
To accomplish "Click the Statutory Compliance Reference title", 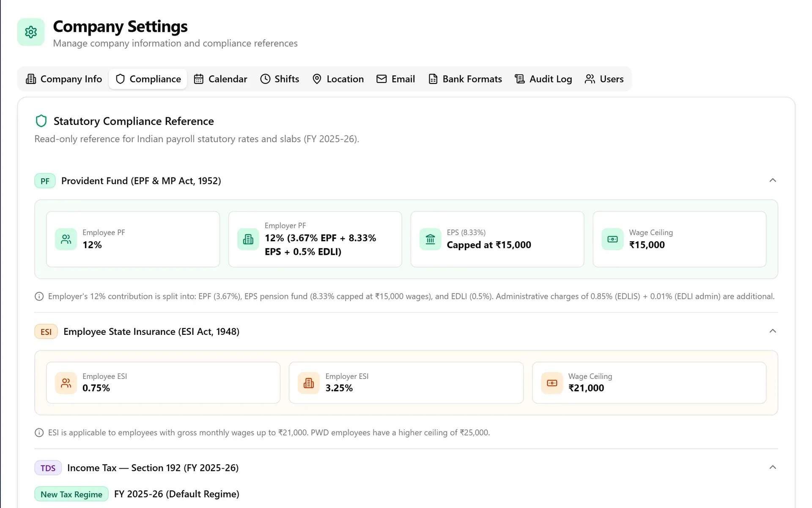I will coord(134,121).
